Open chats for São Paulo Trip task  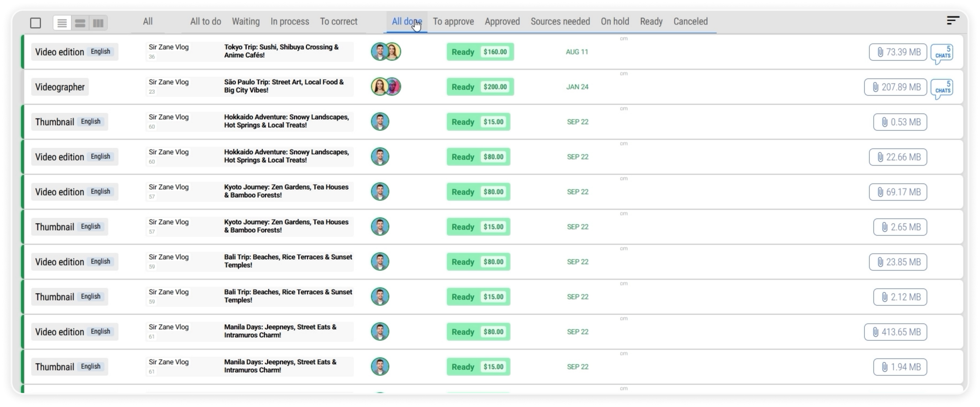pos(942,88)
